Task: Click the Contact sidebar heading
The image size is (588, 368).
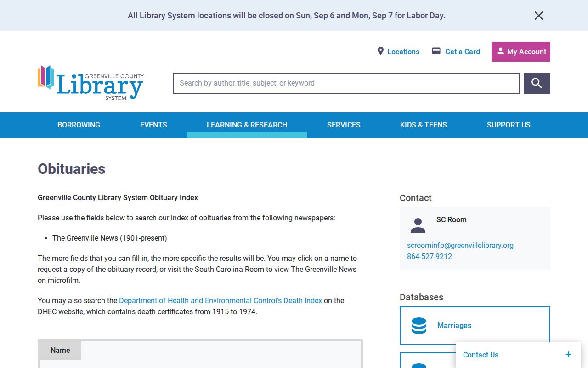Action: (416, 198)
